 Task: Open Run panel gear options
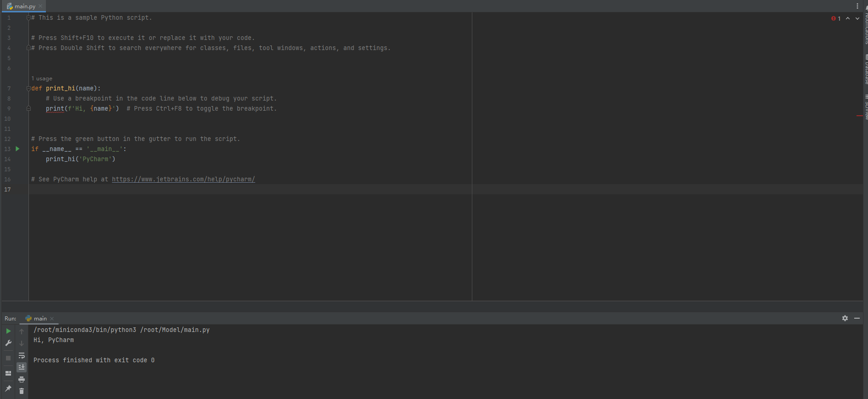pos(845,318)
